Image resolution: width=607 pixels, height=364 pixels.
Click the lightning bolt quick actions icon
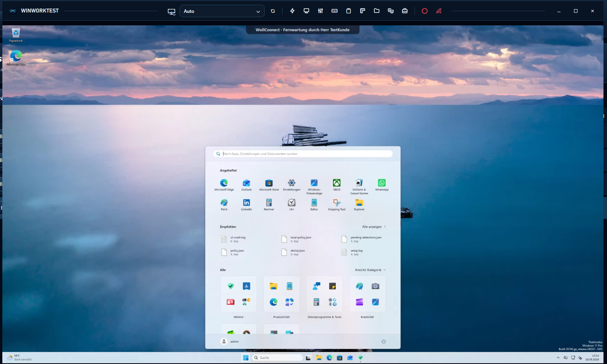coord(292,11)
